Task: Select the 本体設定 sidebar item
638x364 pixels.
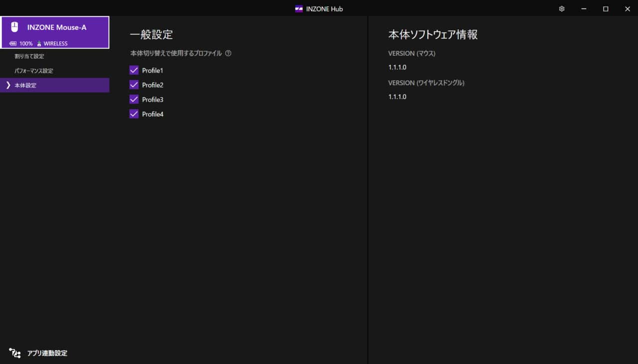Action: [26, 85]
